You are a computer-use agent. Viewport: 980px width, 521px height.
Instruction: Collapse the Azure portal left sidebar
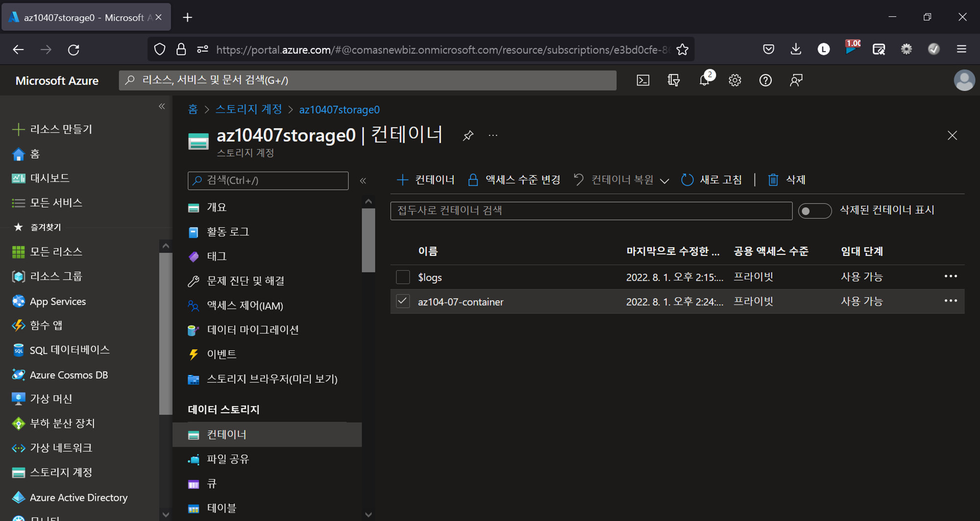tap(162, 106)
